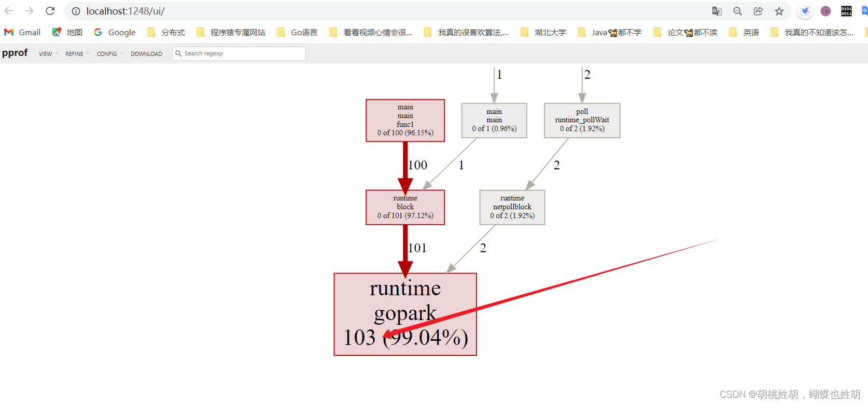
Task: Open the 分布式 bookmark folder
Action: click(166, 32)
